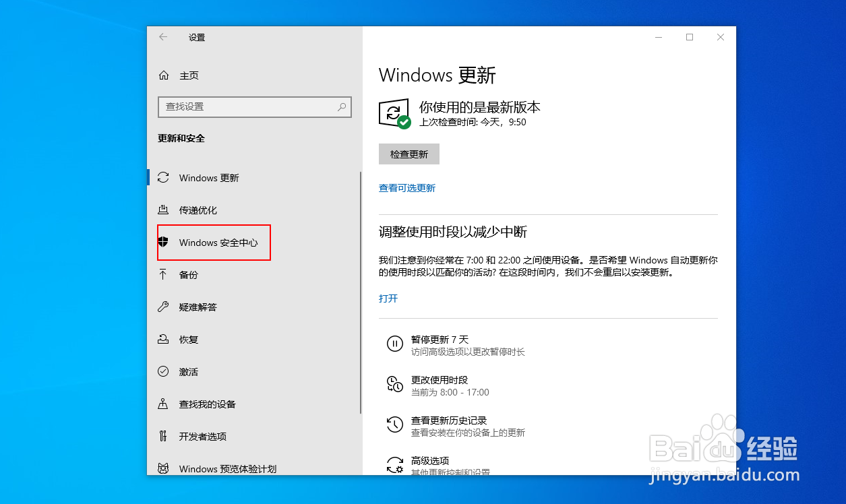Open 更改使用时段 option
Screen dimensions: 846x504
[x=440, y=380]
